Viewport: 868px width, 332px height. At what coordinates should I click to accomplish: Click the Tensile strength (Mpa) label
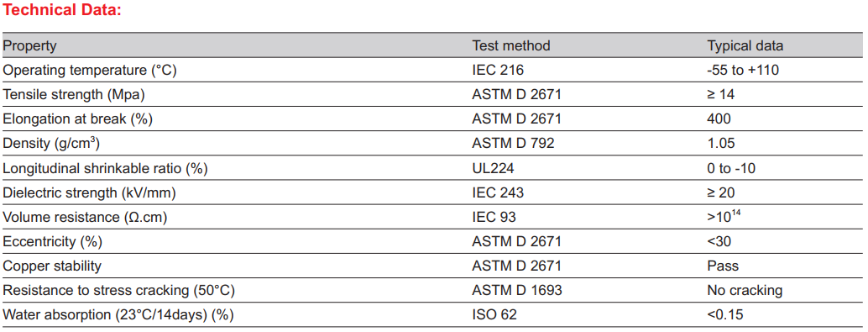(x=74, y=95)
